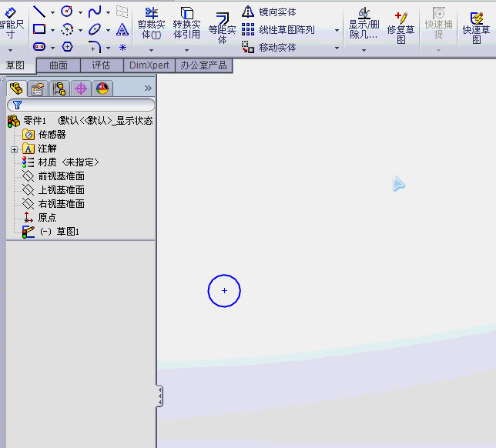Open the Line tool dropdown arrow
This screenshot has height=448, width=496.
(x=52, y=12)
